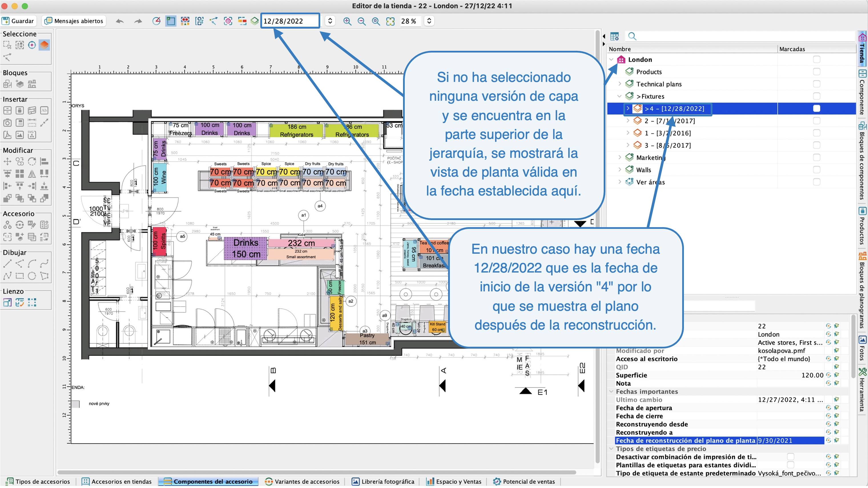Check the Marcadas box for Ver áreas
868x488 pixels.
click(816, 182)
